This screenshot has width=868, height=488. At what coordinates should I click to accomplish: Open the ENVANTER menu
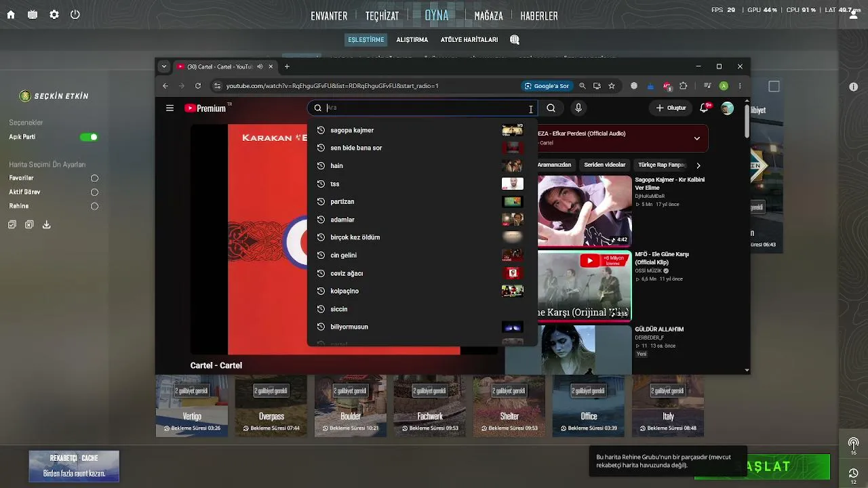click(x=329, y=16)
